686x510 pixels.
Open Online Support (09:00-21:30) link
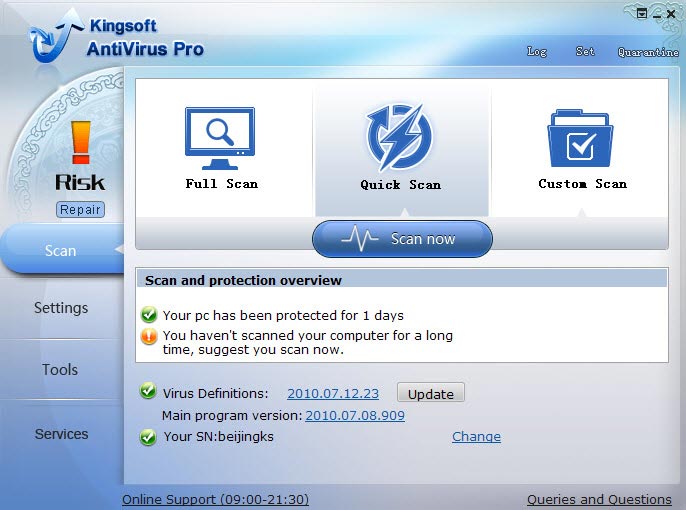215,499
